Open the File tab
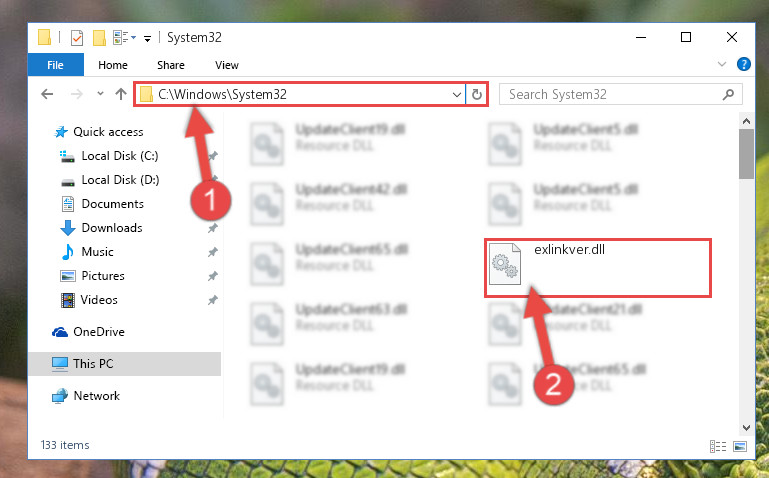 [x=55, y=65]
